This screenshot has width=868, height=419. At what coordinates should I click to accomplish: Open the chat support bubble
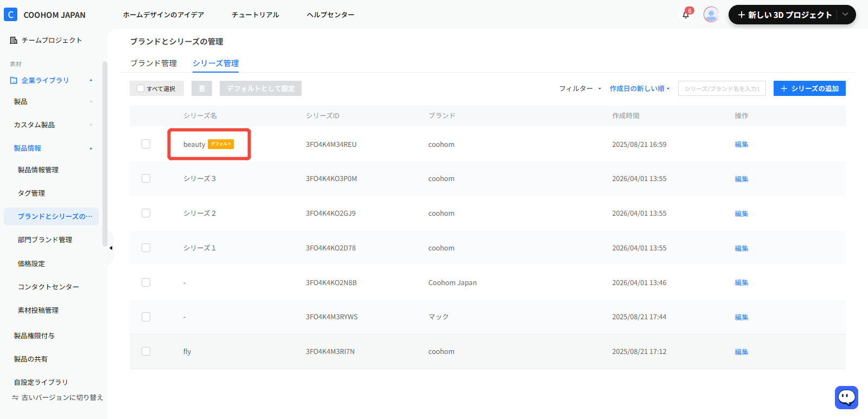pos(846,397)
